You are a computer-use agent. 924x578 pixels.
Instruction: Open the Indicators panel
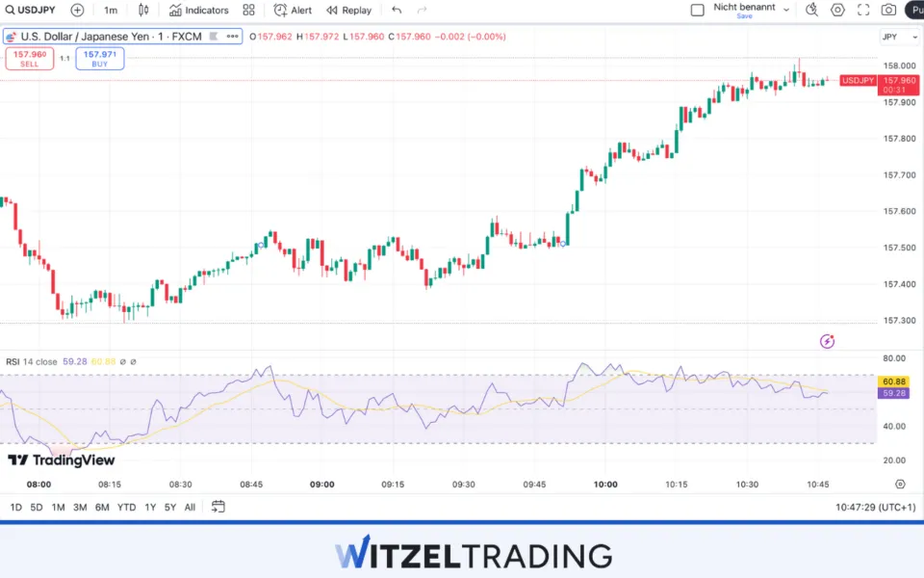[199, 10]
